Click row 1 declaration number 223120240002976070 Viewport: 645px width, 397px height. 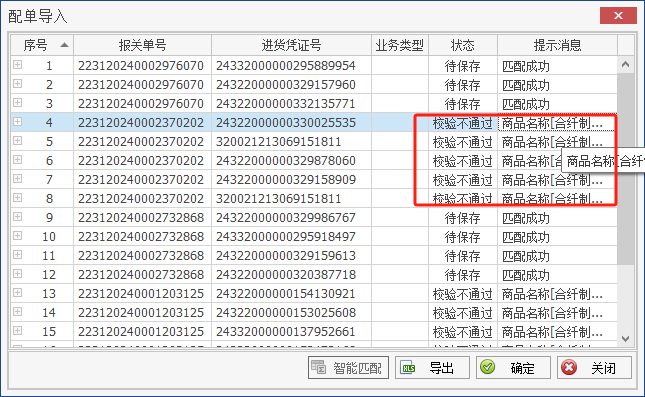click(x=142, y=66)
